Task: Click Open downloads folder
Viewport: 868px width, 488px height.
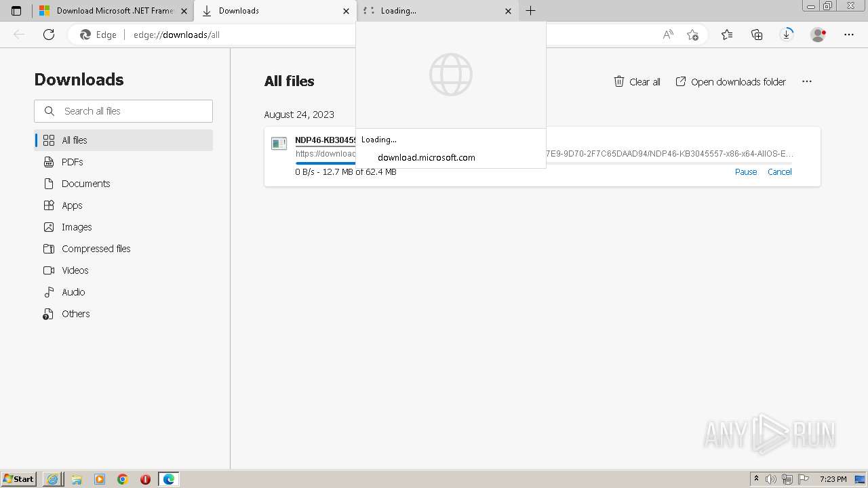Action: tap(730, 81)
